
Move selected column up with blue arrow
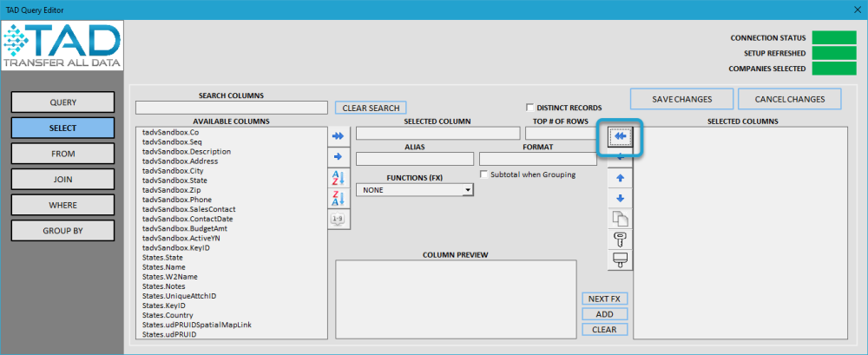click(x=620, y=178)
